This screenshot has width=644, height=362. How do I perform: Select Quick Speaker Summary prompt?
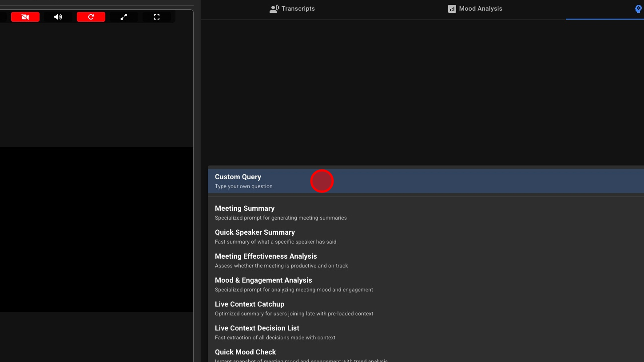coord(255,236)
